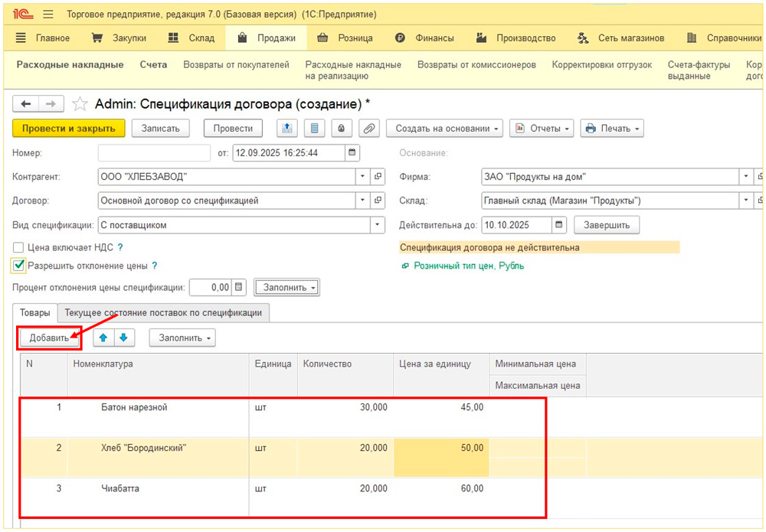Switch to the "Текущее состояние поставок по спецификации" tab
The height and width of the screenshot is (532, 766).
coord(163,312)
